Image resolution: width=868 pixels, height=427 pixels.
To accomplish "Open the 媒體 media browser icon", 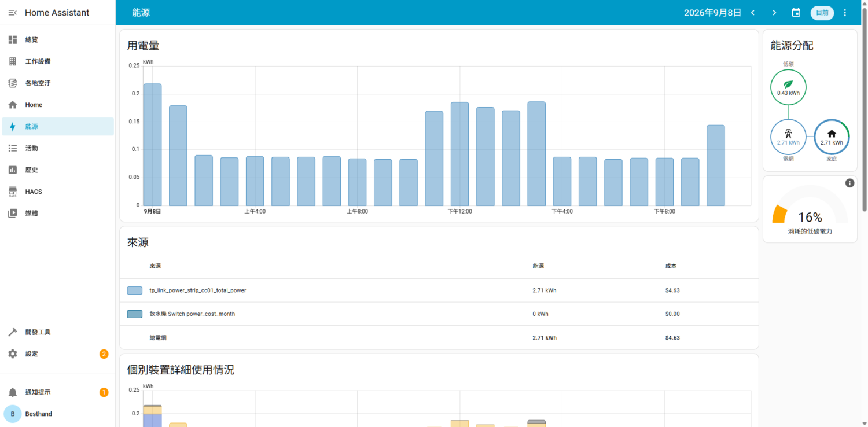I will click(x=13, y=213).
